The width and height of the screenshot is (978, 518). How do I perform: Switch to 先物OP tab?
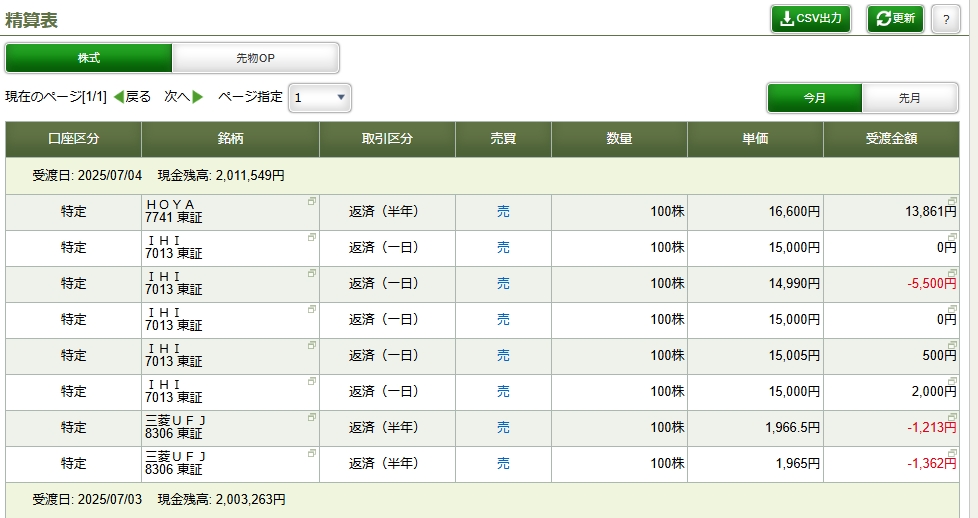click(255, 58)
